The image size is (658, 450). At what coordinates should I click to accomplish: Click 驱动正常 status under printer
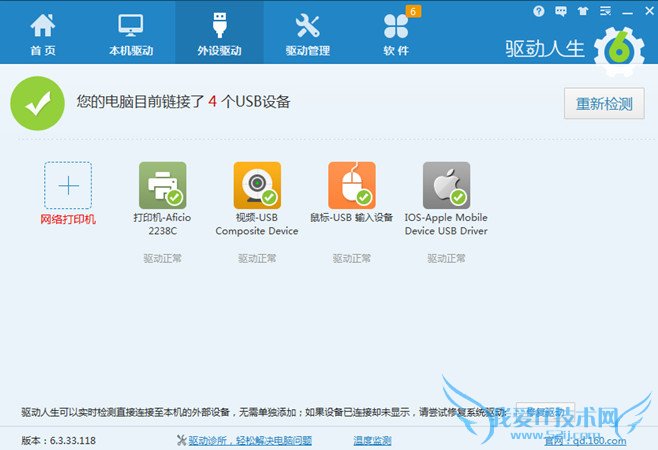pos(162,258)
